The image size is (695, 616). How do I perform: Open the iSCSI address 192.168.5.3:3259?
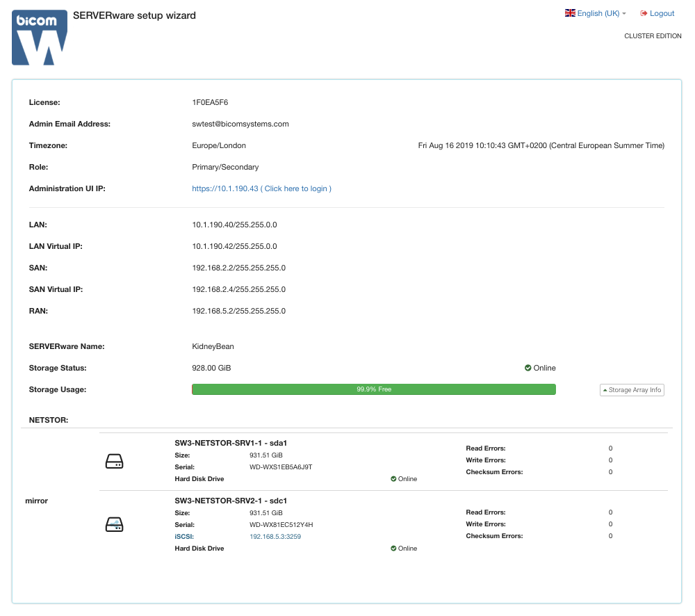(x=275, y=537)
